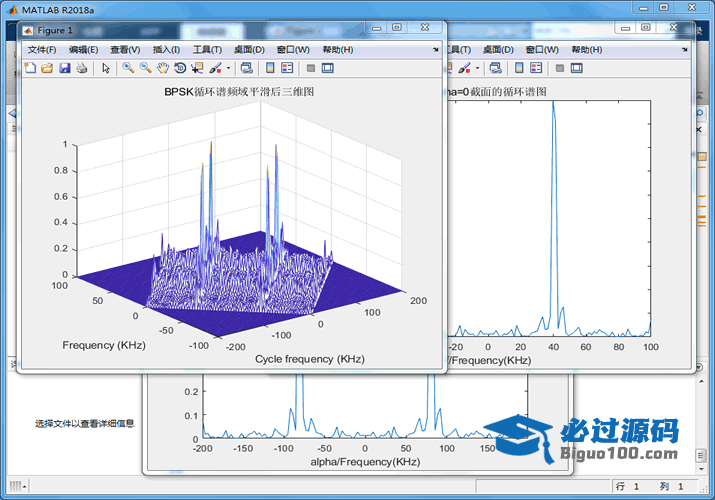Click the 'Frequency (KHz)' axis label in Figure 1
This screenshot has width=715, height=500.
104,345
